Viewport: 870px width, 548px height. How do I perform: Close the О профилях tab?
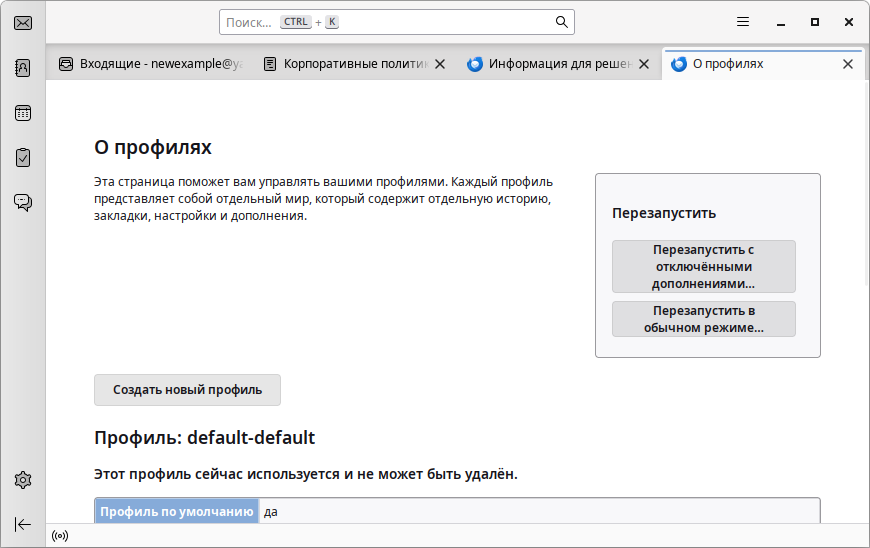(848, 64)
